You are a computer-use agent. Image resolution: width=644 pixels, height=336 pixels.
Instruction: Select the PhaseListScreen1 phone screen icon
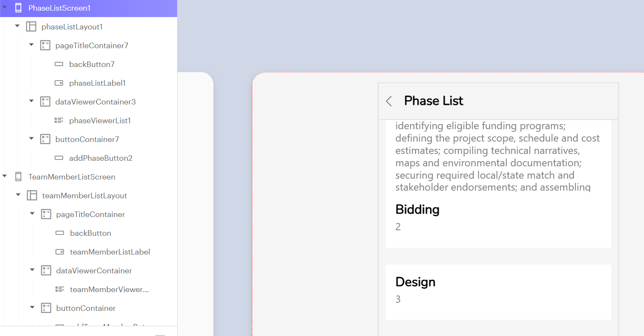[18, 8]
